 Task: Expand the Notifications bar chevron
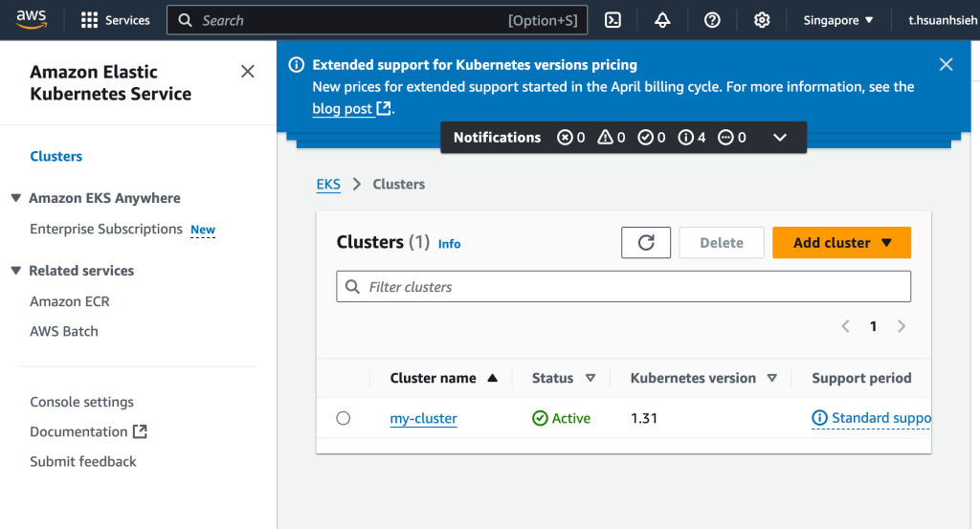[x=780, y=138]
